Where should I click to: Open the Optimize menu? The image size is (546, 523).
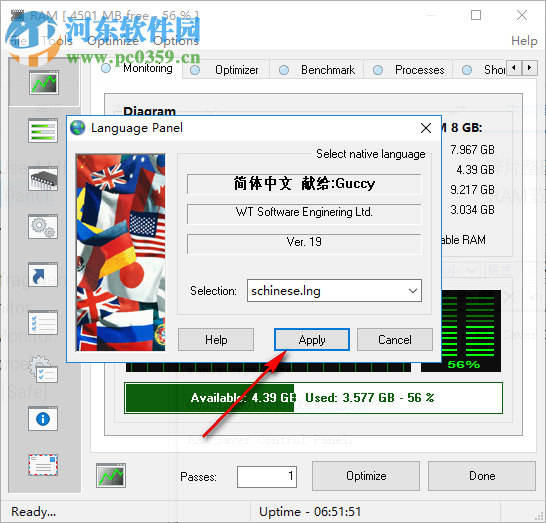coord(113,41)
